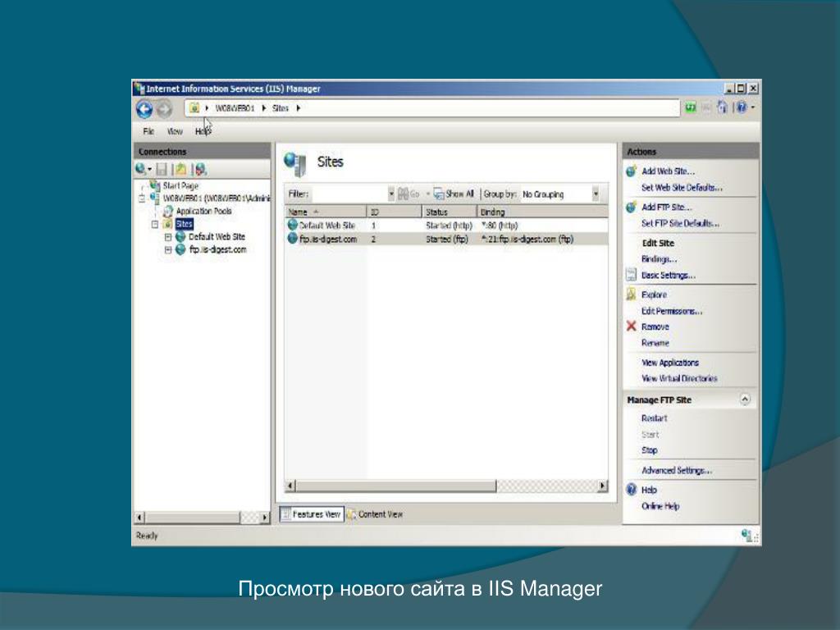
Task: Click Stop under Manage FTP Site
Action: coord(650,450)
